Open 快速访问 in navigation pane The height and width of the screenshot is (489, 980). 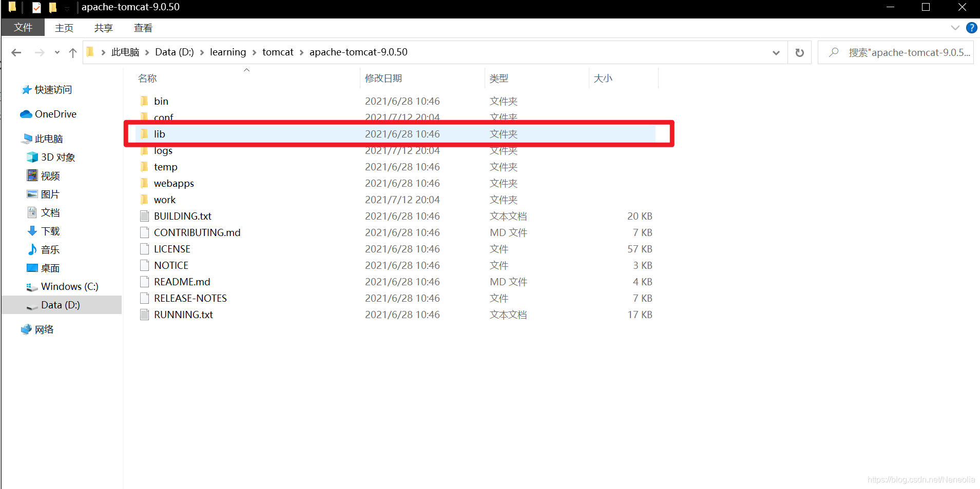coord(53,90)
